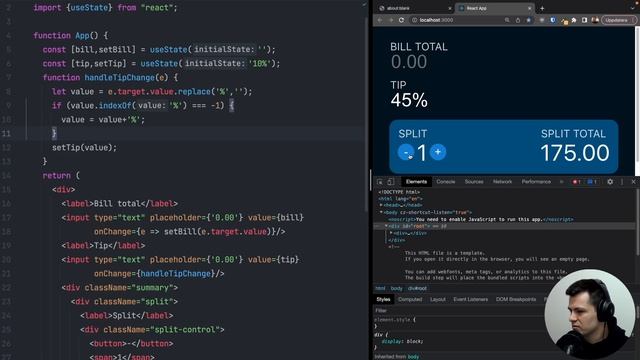Image resolution: width=640 pixels, height=360 pixels.
Task: Click the red error count badge
Action: (x=576, y=182)
